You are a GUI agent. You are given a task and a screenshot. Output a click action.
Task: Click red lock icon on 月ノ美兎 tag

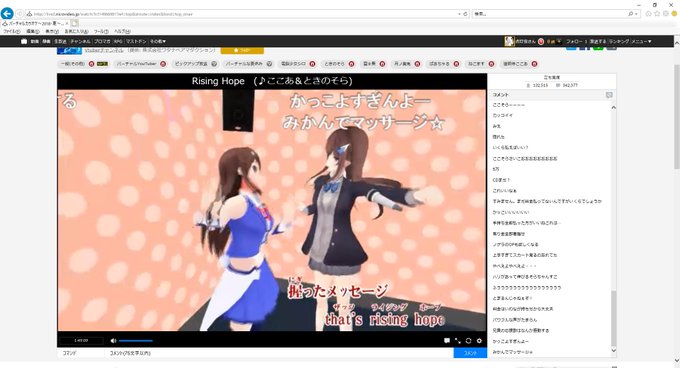[417, 64]
